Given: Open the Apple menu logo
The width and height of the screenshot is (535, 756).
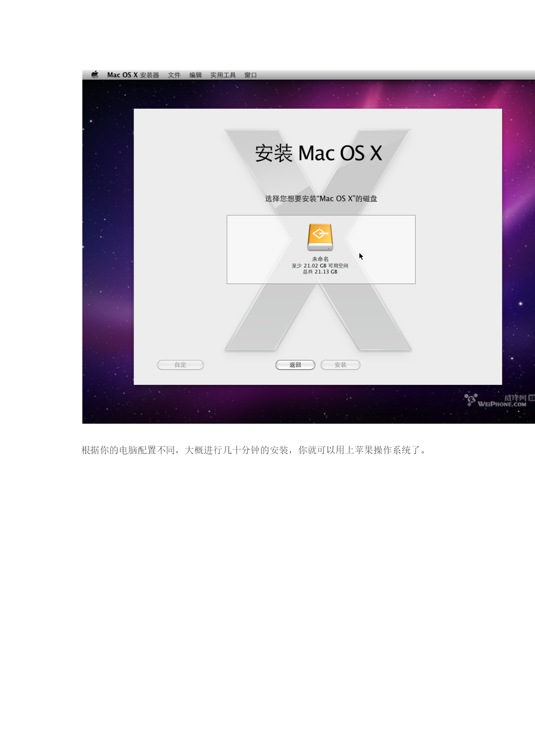Looking at the screenshot, I should (x=95, y=75).
